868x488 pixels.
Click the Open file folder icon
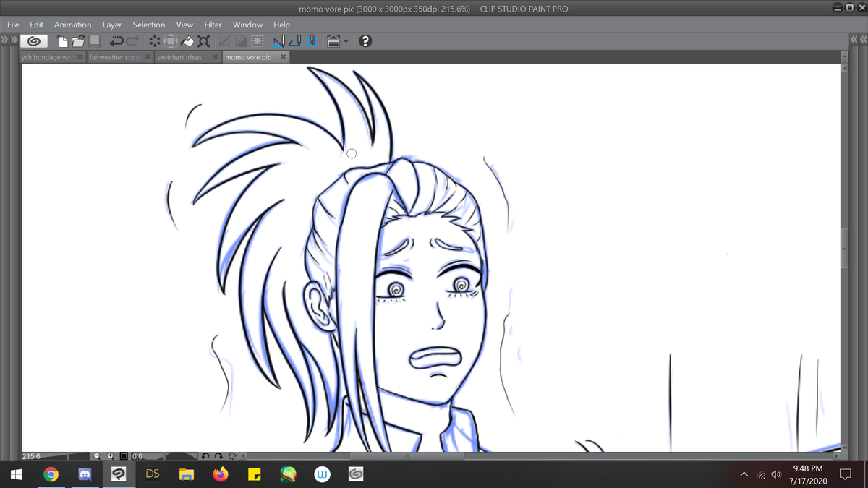pyautogui.click(x=78, y=41)
